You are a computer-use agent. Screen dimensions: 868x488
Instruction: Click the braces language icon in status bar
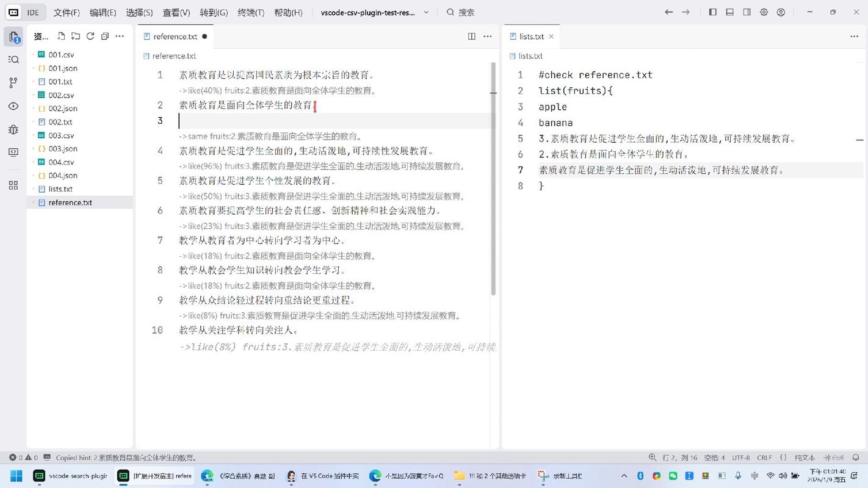[x=783, y=457]
